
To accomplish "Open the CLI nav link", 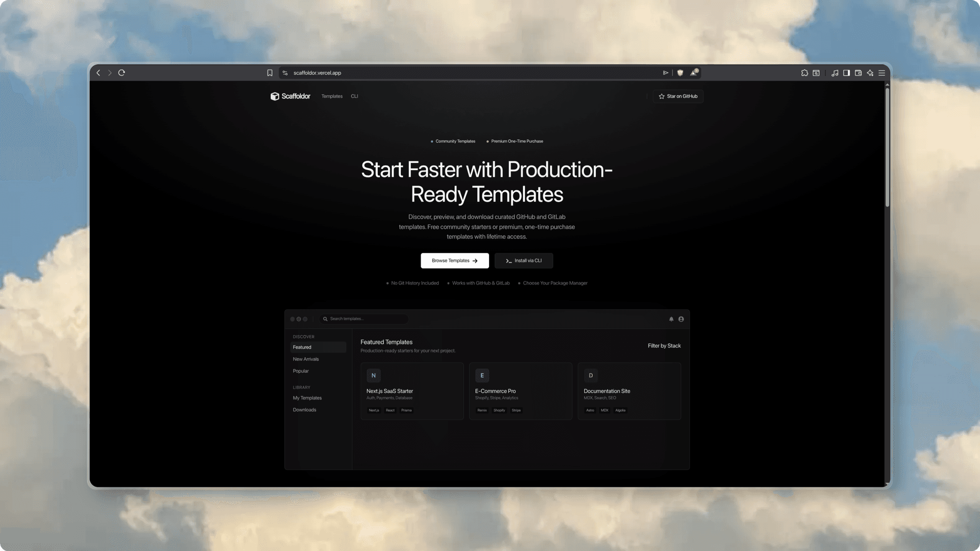I will [x=354, y=96].
